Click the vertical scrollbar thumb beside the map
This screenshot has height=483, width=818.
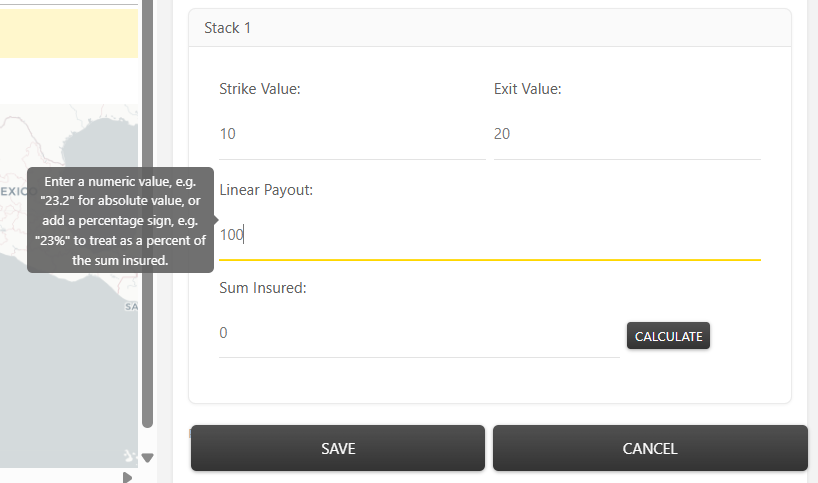(x=147, y=200)
